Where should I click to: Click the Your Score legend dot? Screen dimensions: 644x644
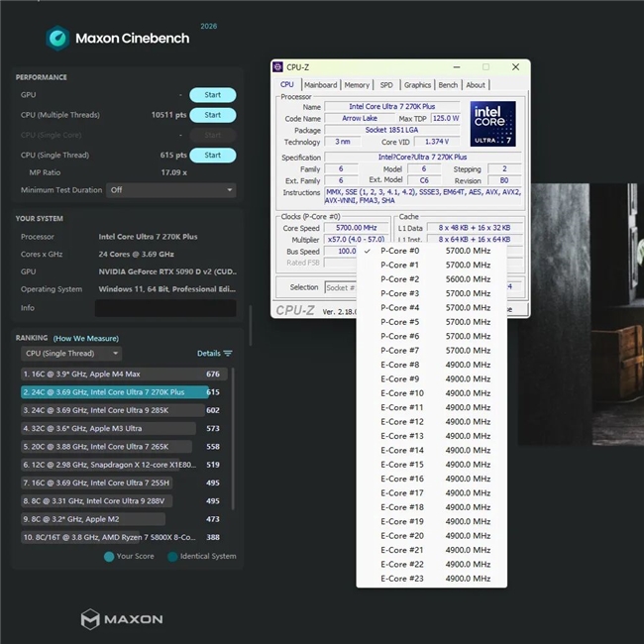[108, 556]
